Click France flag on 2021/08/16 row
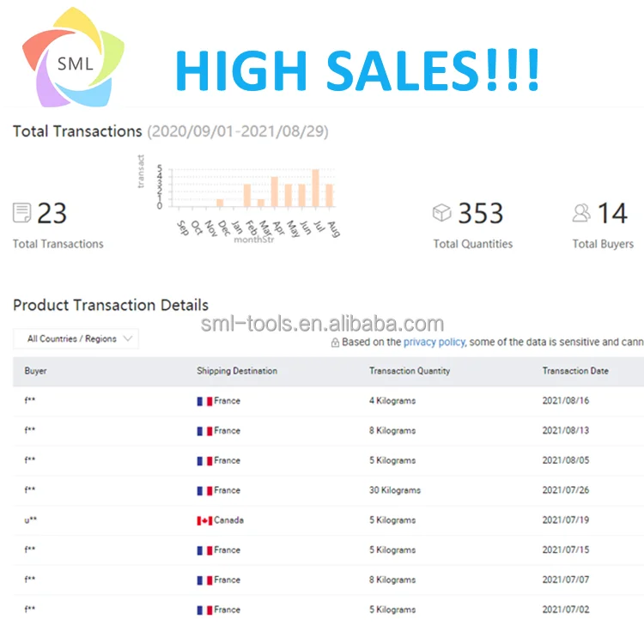 click(x=204, y=401)
